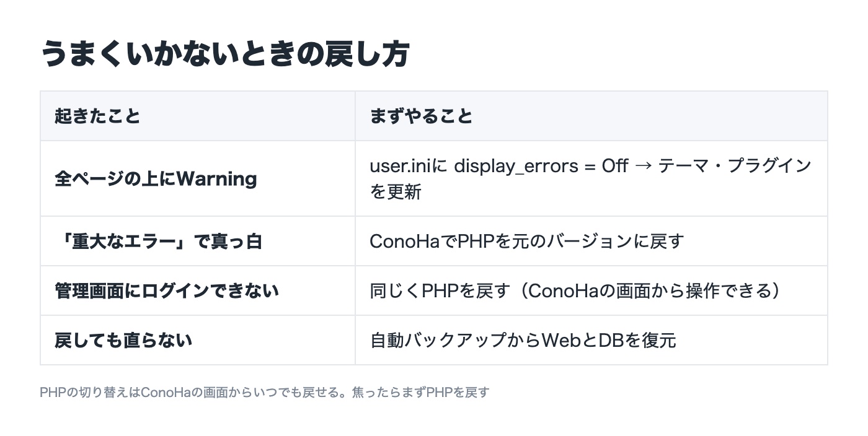Click the heading うまくいかないときの戻し方

(224, 54)
